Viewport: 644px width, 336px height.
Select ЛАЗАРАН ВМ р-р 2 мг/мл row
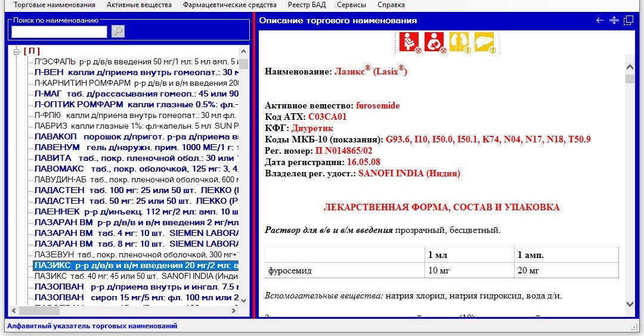pos(136,222)
